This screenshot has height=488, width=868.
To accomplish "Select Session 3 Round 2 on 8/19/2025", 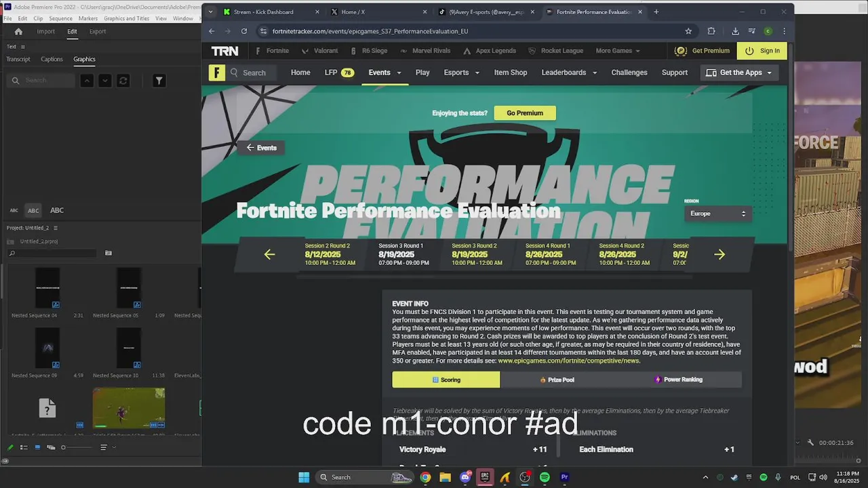I will click(x=477, y=254).
